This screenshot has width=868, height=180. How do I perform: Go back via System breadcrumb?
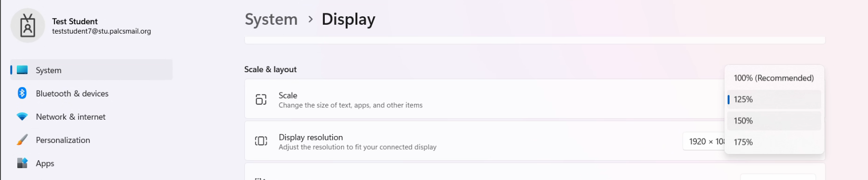coord(271,19)
